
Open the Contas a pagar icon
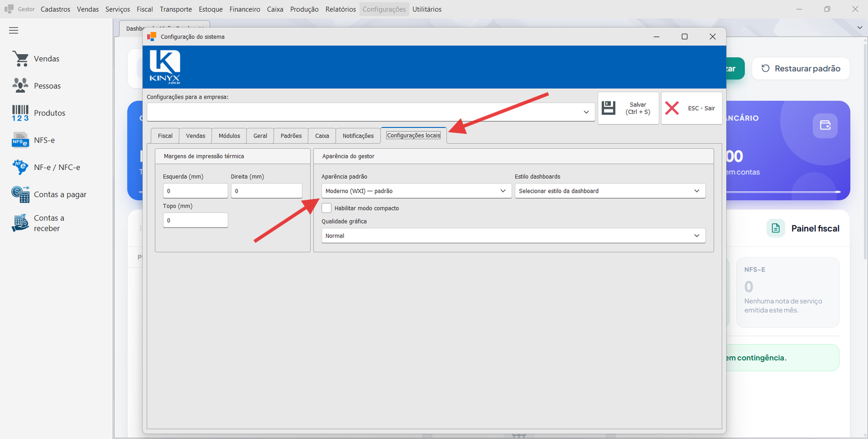click(x=21, y=194)
